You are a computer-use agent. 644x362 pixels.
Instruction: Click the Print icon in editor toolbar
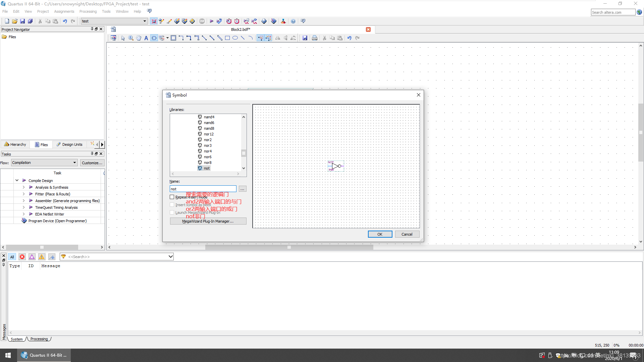click(x=314, y=38)
